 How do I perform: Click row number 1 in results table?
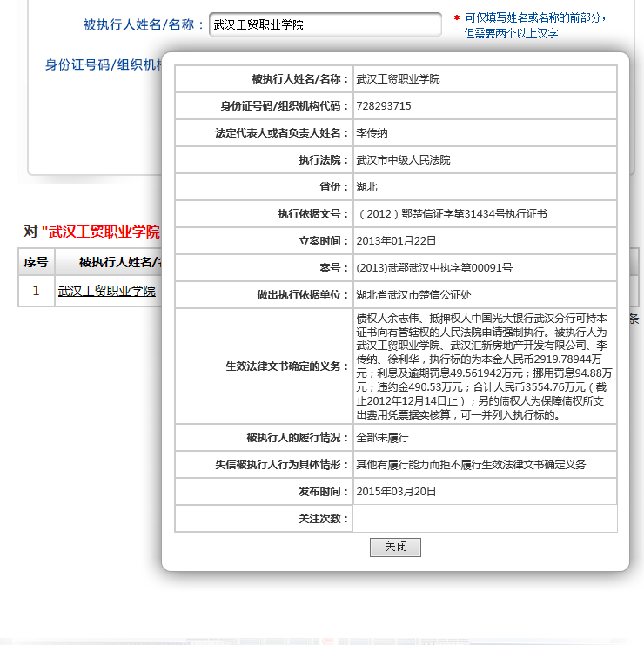37,291
